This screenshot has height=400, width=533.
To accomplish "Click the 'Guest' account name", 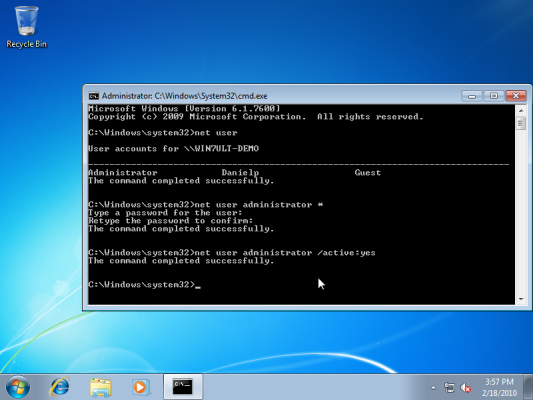I will coord(367,173).
